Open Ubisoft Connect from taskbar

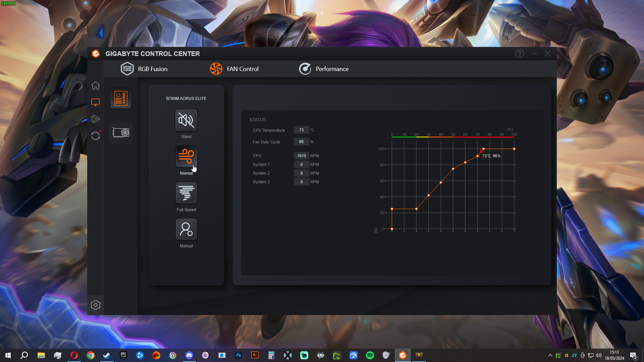pos(173,355)
